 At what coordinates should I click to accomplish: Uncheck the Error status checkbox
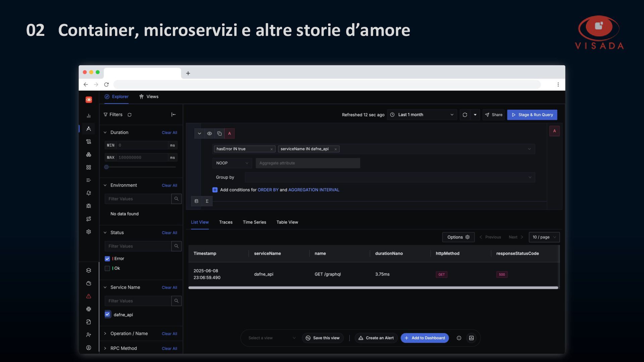107,259
